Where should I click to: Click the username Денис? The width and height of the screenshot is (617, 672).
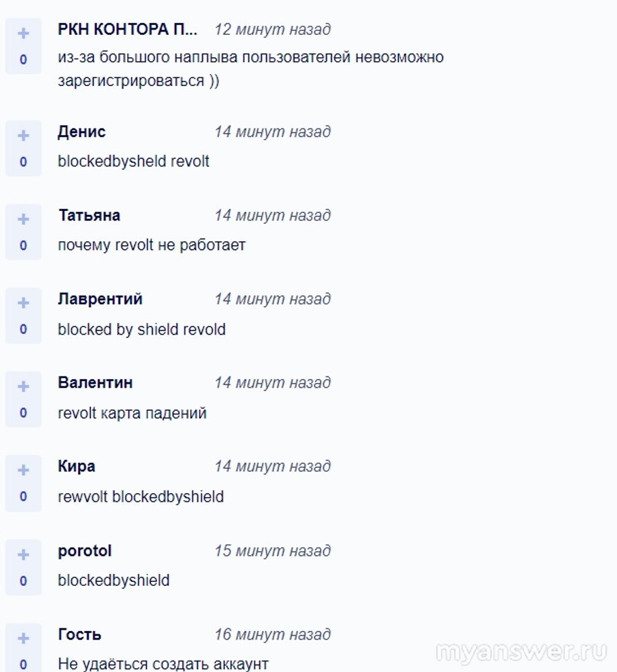point(81,132)
